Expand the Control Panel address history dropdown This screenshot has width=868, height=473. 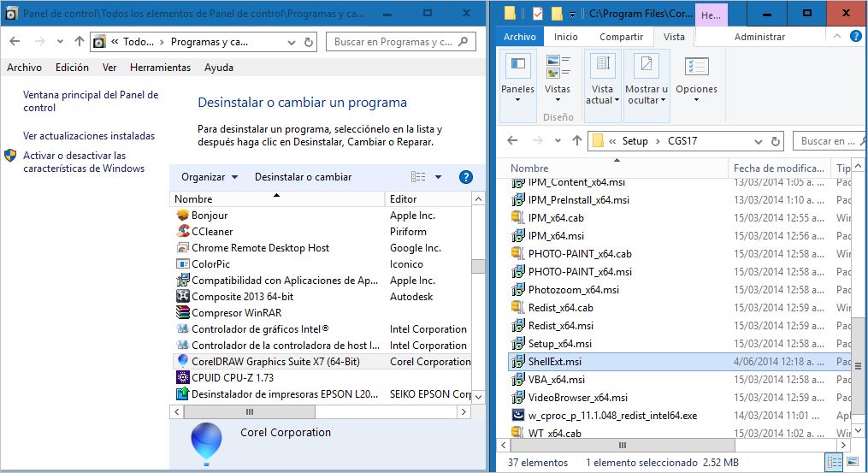[291, 42]
